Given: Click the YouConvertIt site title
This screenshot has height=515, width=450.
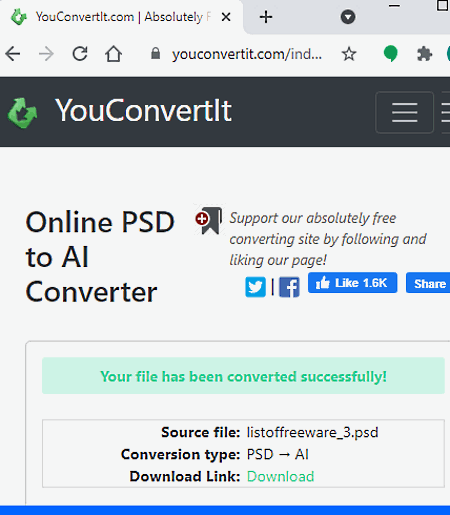Looking at the screenshot, I should coord(143,111).
